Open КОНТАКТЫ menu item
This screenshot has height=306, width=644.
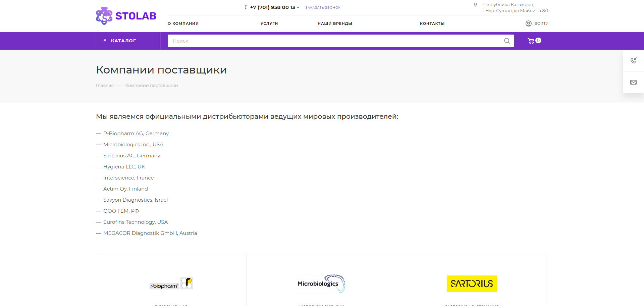click(432, 23)
